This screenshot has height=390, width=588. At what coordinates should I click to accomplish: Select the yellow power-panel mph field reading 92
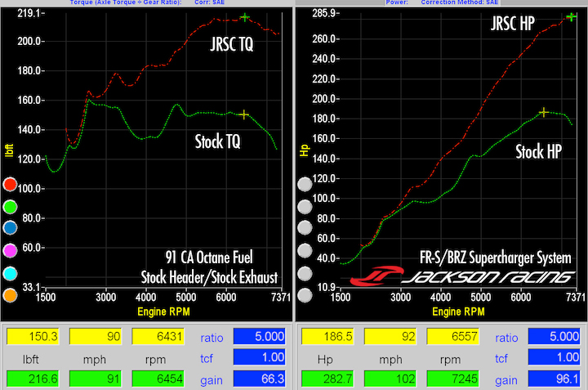coord(390,336)
